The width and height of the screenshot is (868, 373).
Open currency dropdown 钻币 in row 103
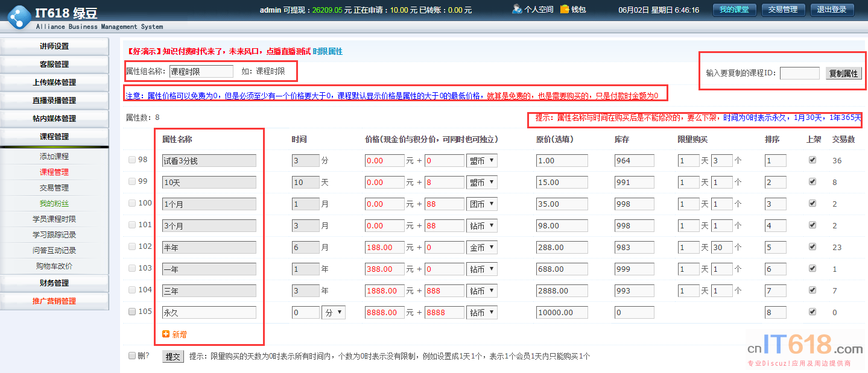click(482, 269)
